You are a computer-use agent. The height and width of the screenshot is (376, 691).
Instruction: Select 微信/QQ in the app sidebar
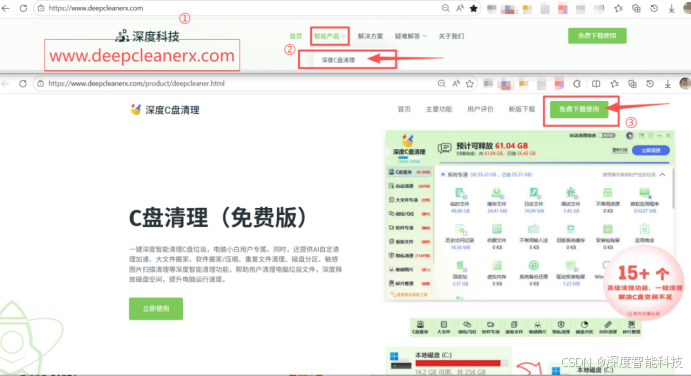pos(409,214)
